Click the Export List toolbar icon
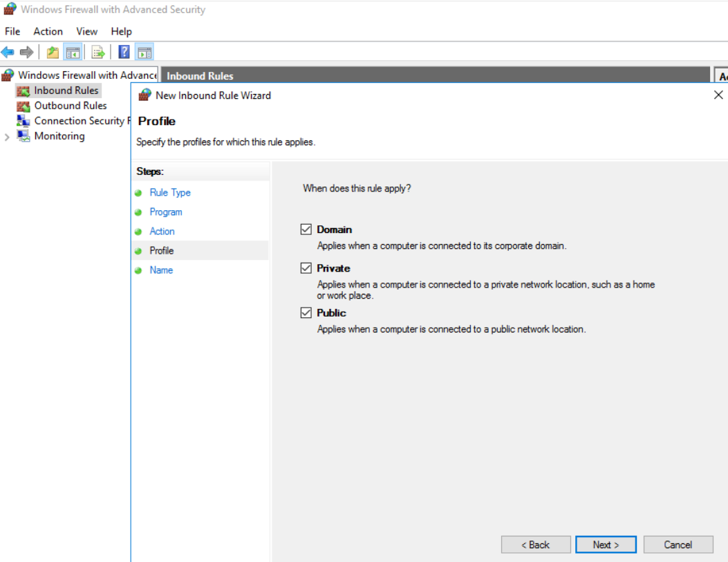The height and width of the screenshot is (562, 728). click(98, 53)
